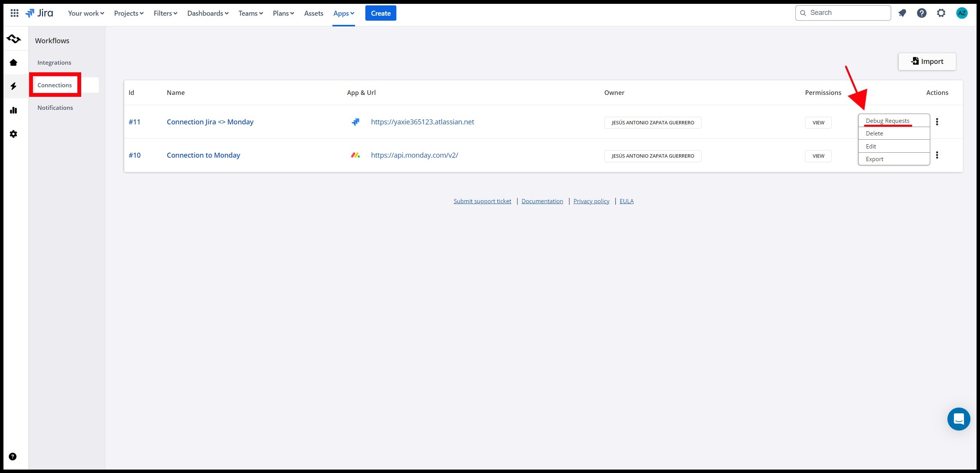Click the Documentation footer link

click(542, 201)
